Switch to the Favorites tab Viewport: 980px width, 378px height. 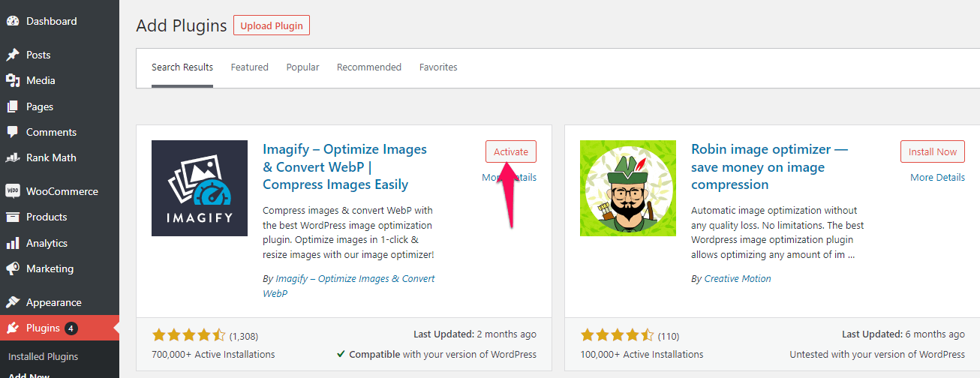coord(438,67)
